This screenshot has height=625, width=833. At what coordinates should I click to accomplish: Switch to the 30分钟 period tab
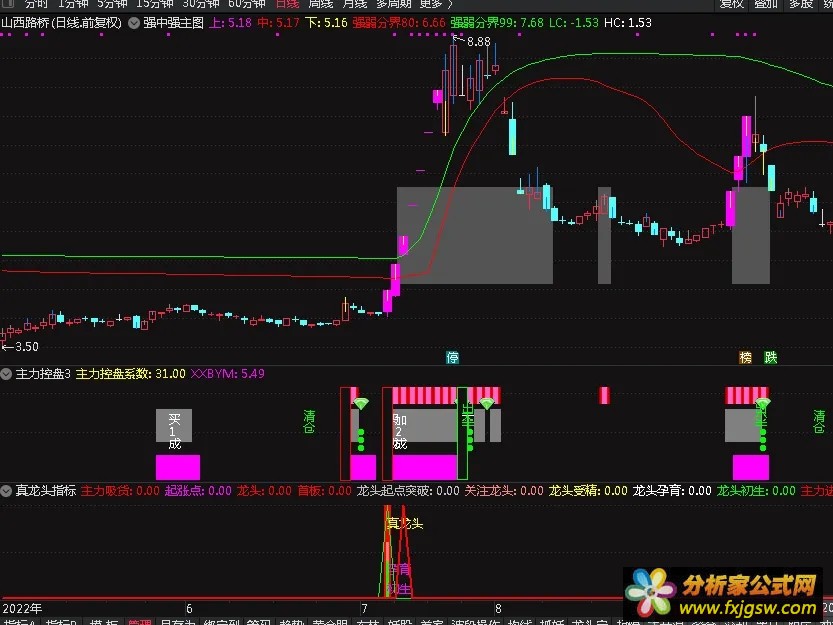[201, 4]
